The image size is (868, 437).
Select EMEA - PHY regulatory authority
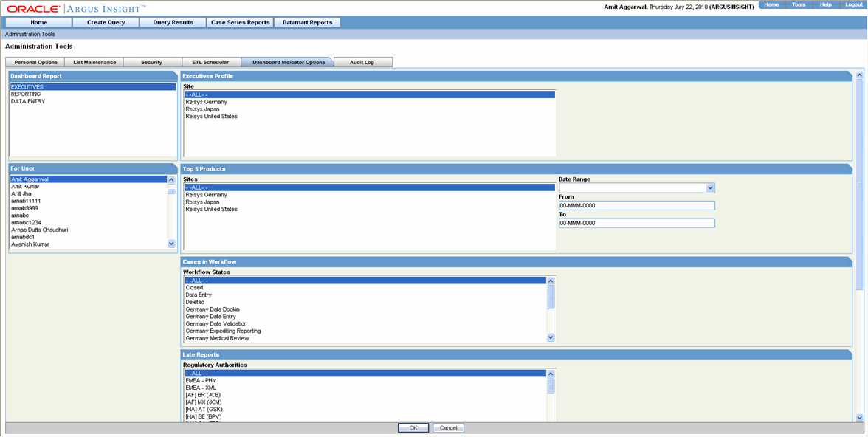point(365,381)
